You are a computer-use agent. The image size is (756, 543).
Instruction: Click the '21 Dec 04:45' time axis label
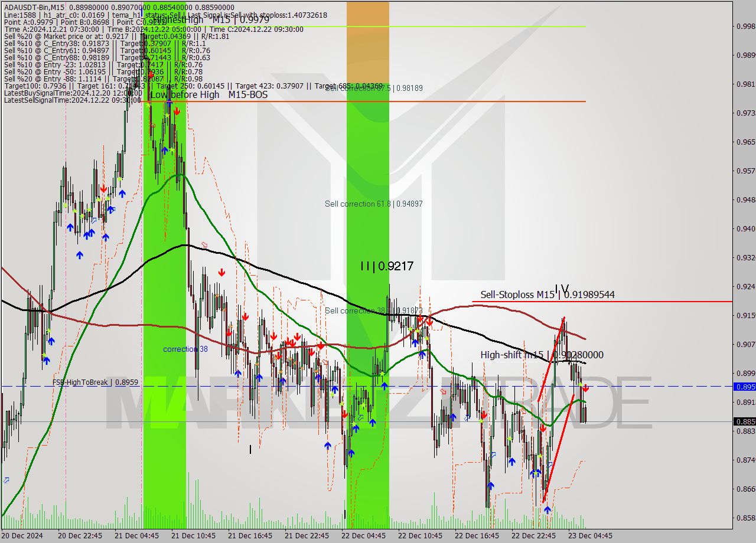(x=136, y=536)
